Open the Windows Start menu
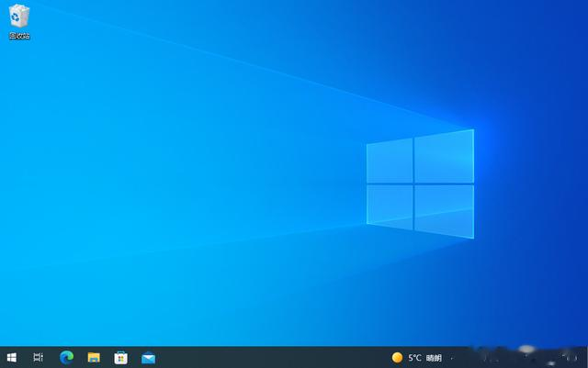588x368 pixels. (12, 357)
